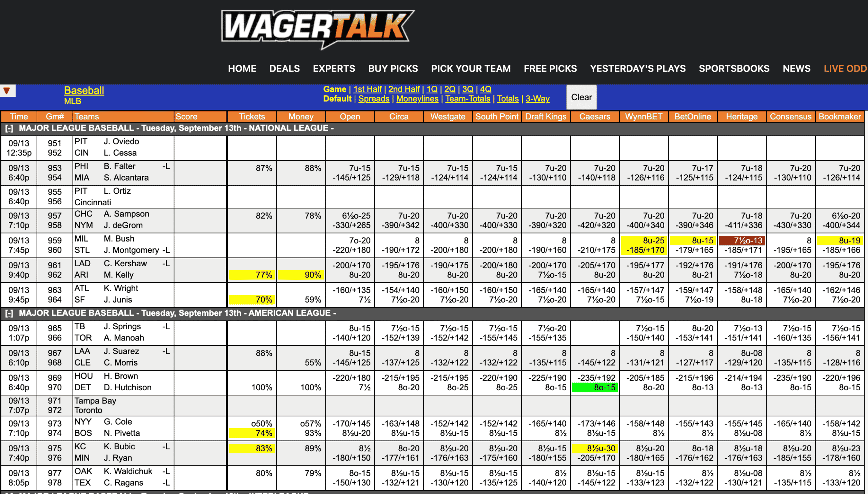Viewport: 868px width, 494px height.
Task: Click the 'Tampa Bay' team row
Action: click(x=95, y=401)
